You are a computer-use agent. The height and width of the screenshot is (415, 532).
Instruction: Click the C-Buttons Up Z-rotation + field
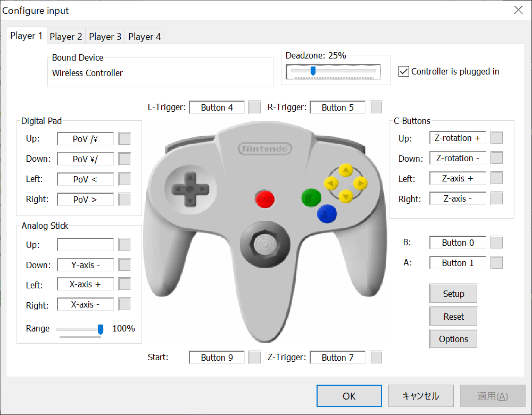458,138
